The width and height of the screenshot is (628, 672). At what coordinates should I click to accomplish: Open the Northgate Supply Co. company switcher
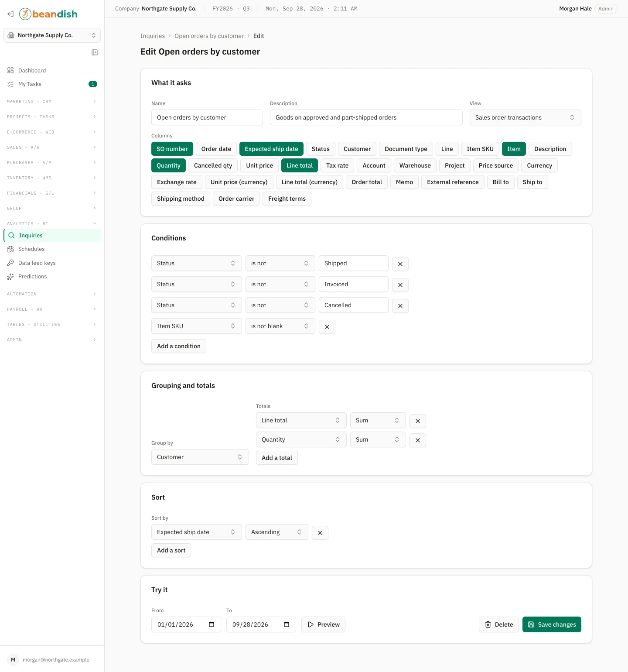(x=52, y=35)
